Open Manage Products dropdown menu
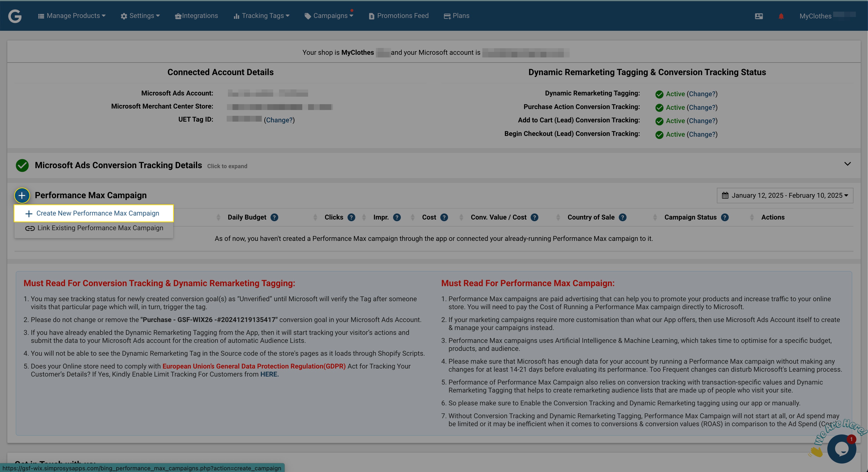The image size is (868, 472). (x=72, y=16)
